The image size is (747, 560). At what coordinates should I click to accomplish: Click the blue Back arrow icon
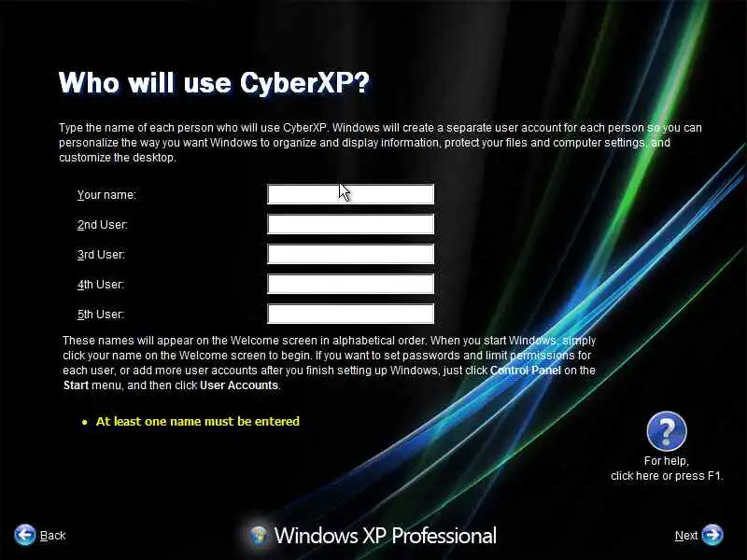[25, 535]
